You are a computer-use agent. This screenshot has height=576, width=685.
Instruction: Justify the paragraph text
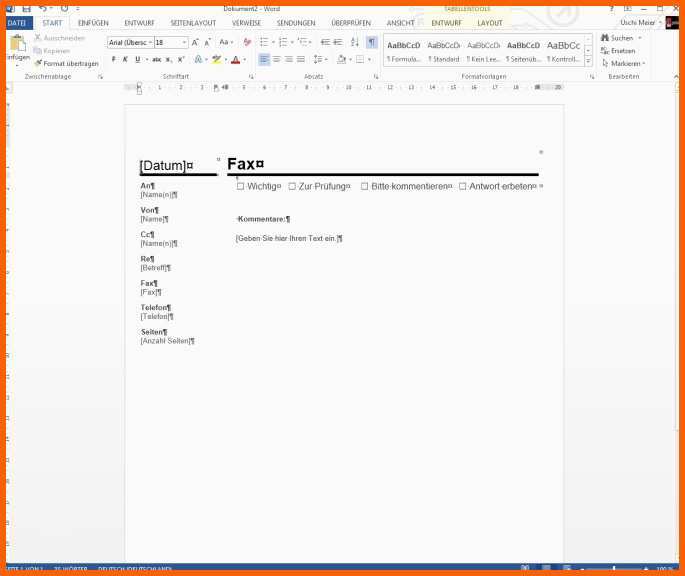[x=301, y=59]
